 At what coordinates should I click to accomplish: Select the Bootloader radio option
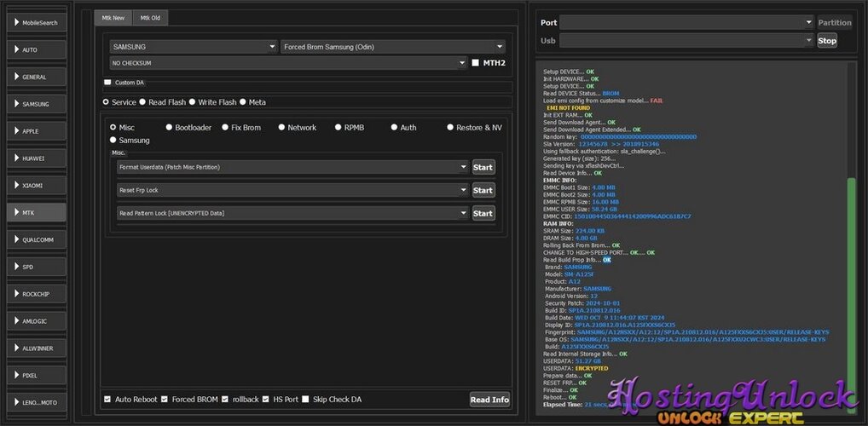[170, 127]
